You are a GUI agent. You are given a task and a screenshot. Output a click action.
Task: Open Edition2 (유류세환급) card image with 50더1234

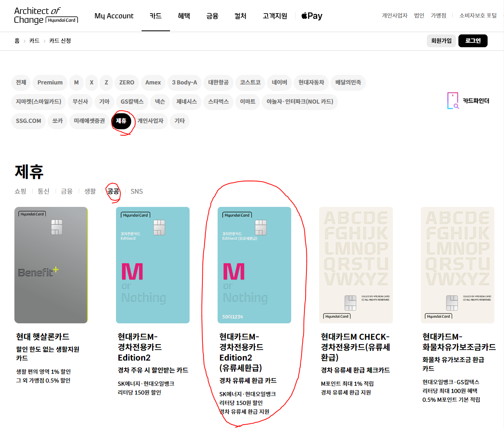[254, 265]
